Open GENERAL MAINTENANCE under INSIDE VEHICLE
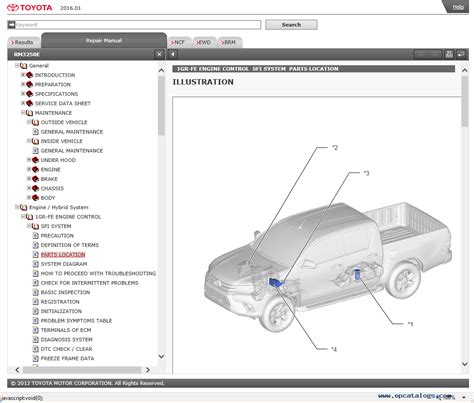This screenshot has width=474, height=403. pyautogui.click(x=72, y=151)
